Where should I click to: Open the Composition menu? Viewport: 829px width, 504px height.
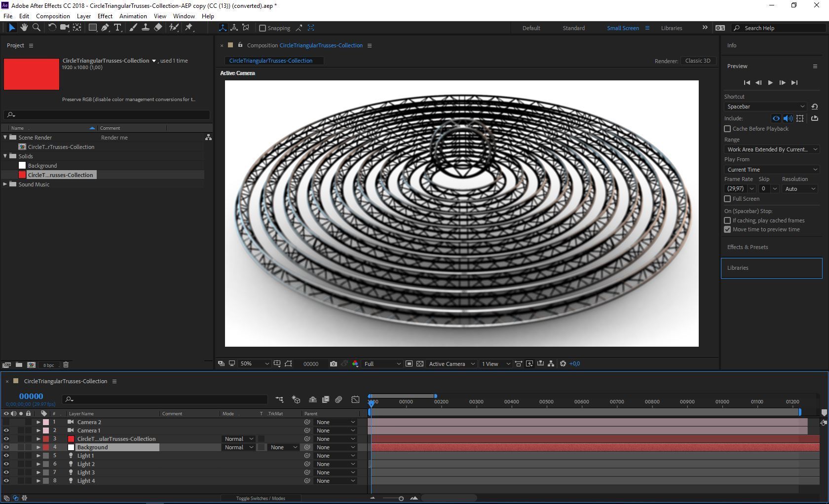(x=53, y=16)
